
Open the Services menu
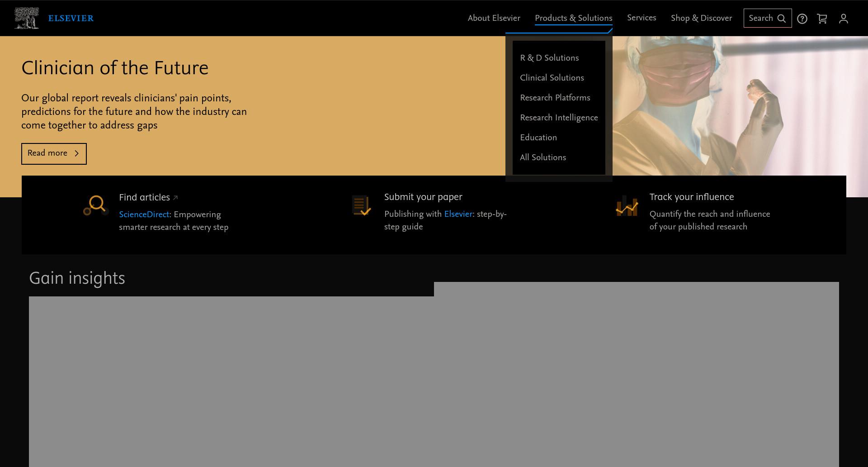pos(642,18)
